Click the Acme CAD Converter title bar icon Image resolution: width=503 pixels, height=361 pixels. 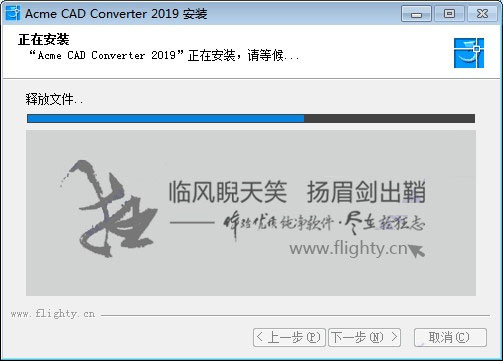[x=12, y=13]
